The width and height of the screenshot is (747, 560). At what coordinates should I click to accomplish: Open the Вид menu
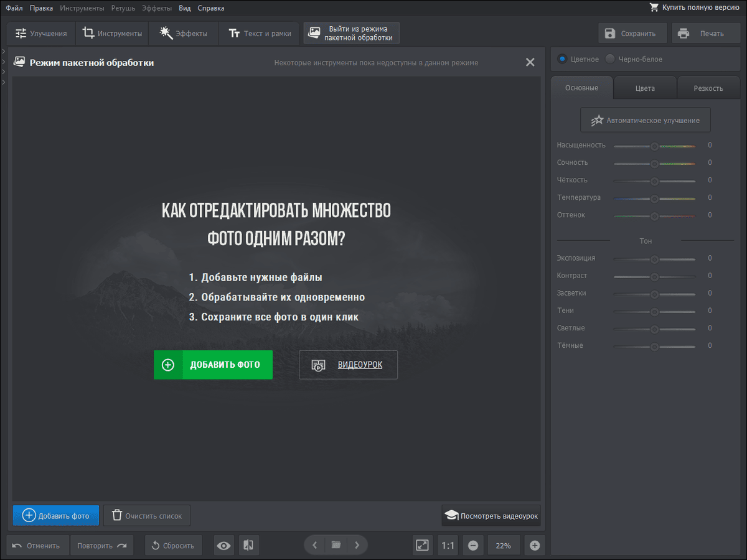pyautogui.click(x=185, y=8)
